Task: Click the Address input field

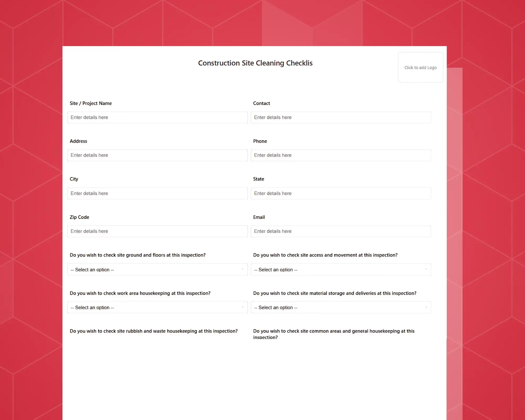Action: pos(157,155)
